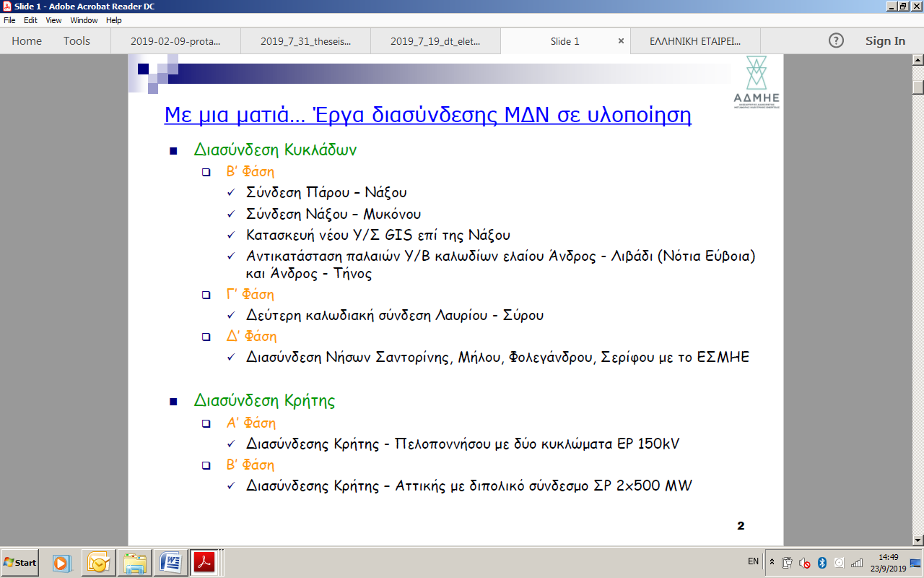This screenshot has height=578, width=924.
Task: Click the scroll up arrow of the document
Action: click(918, 61)
